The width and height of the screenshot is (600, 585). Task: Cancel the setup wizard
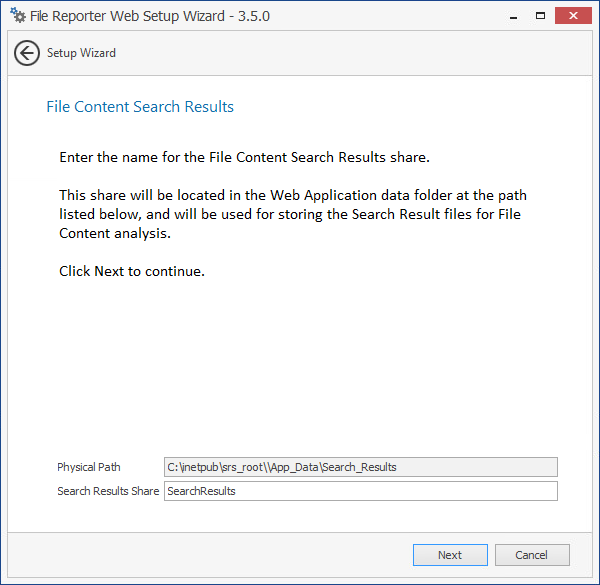pyautogui.click(x=531, y=555)
